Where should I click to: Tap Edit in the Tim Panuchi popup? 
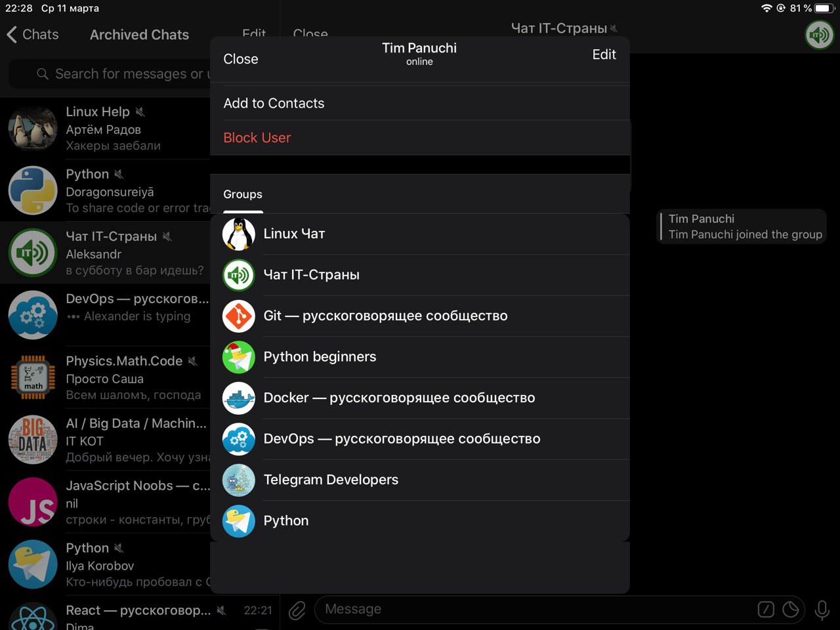pyautogui.click(x=604, y=54)
